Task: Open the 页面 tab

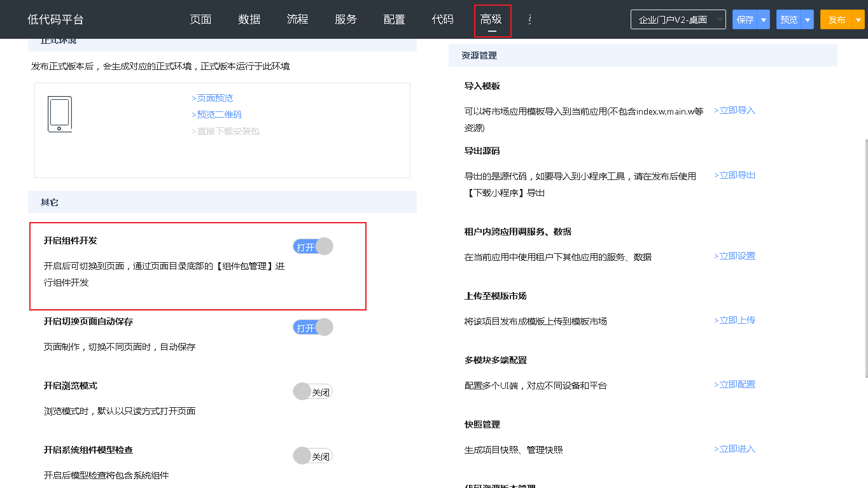Action: [200, 20]
